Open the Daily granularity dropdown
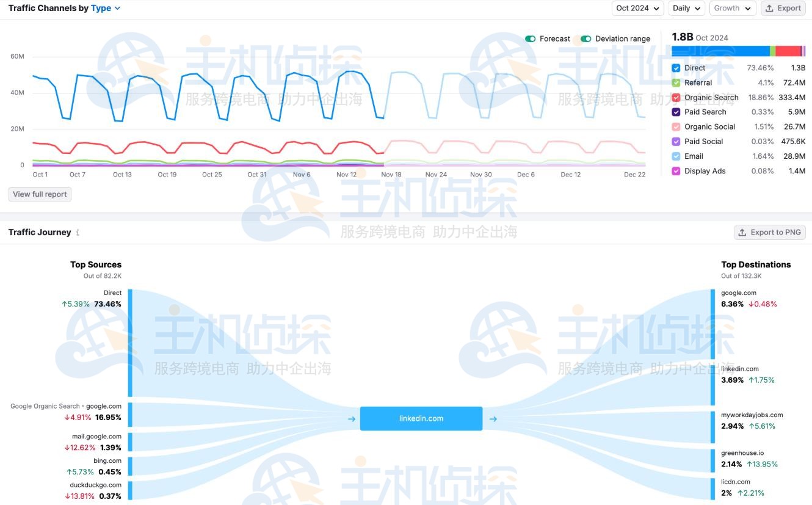 686,8
